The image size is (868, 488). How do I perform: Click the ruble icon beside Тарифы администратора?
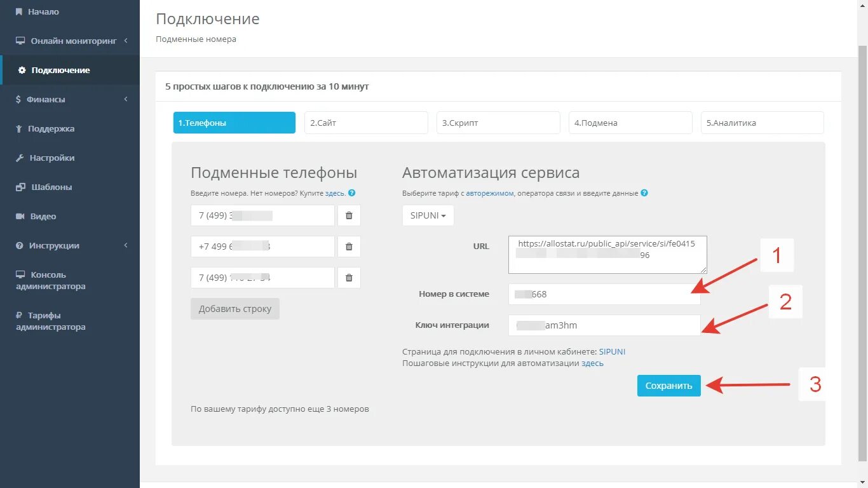(19, 315)
